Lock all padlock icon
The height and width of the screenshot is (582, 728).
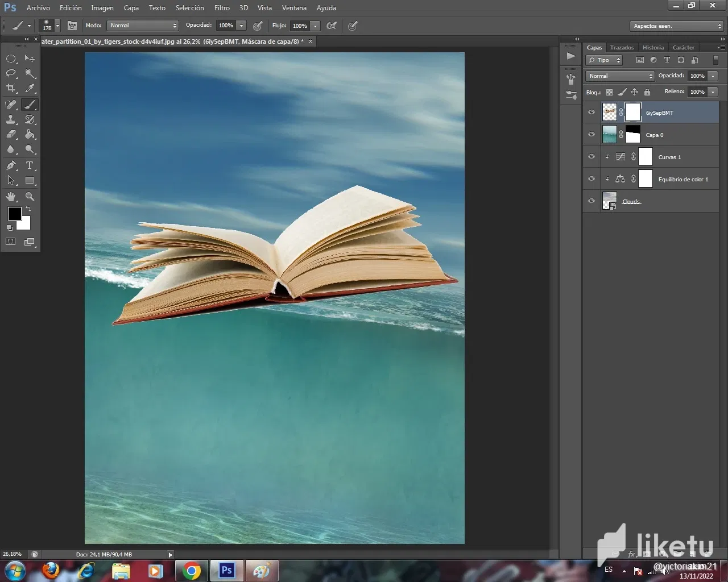[647, 92]
